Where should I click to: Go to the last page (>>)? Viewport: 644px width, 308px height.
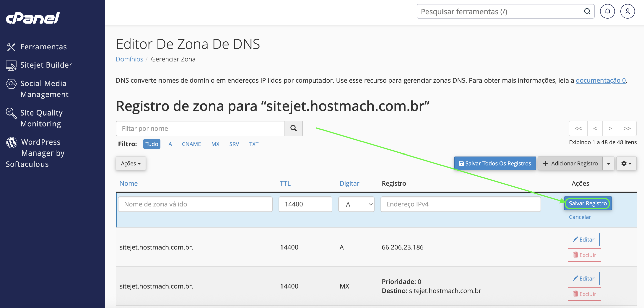(627, 128)
